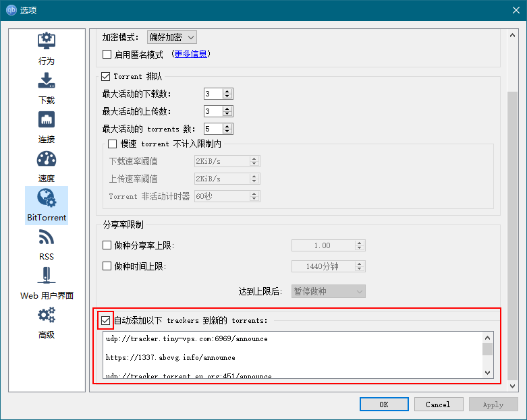Click 最大活动的上传数 input field

(x=213, y=111)
